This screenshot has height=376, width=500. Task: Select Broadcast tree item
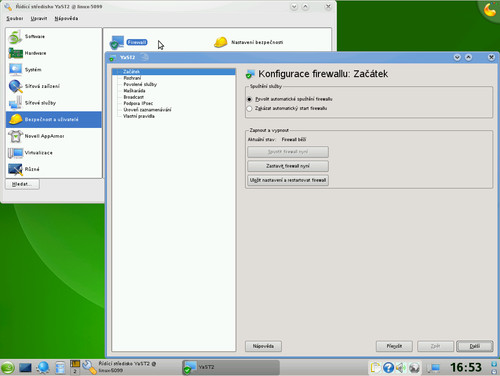133,97
